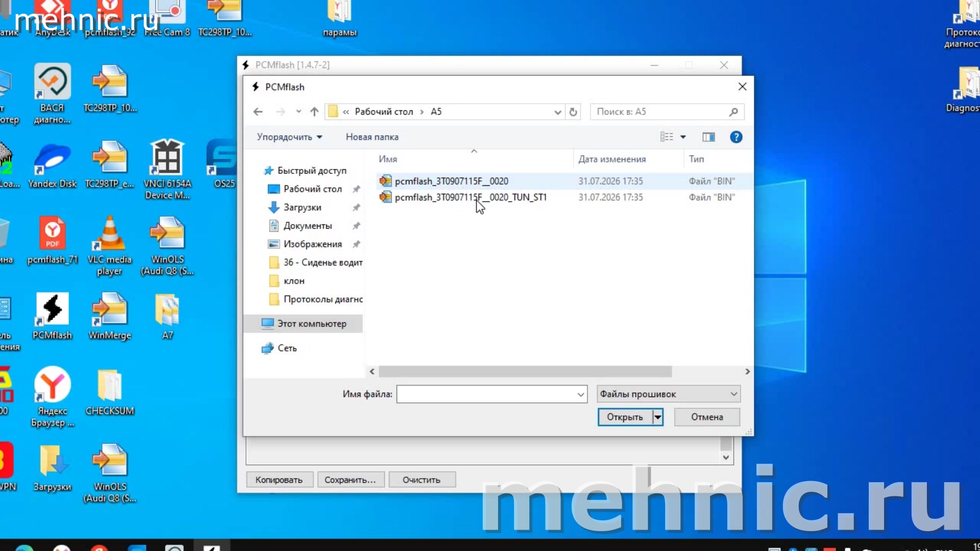Open TC298TP_e... file on desktop
The image size is (980, 551).
[x=110, y=163]
